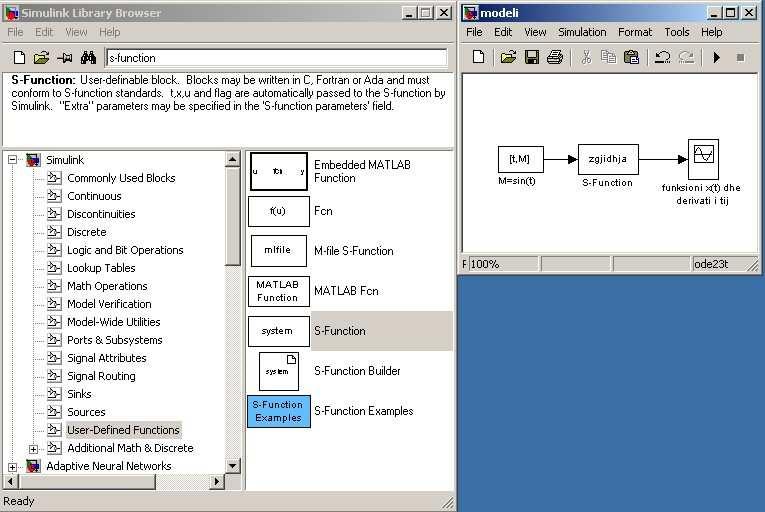Open File menu in Library Browser

pyautogui.click(x=15, y=32)
